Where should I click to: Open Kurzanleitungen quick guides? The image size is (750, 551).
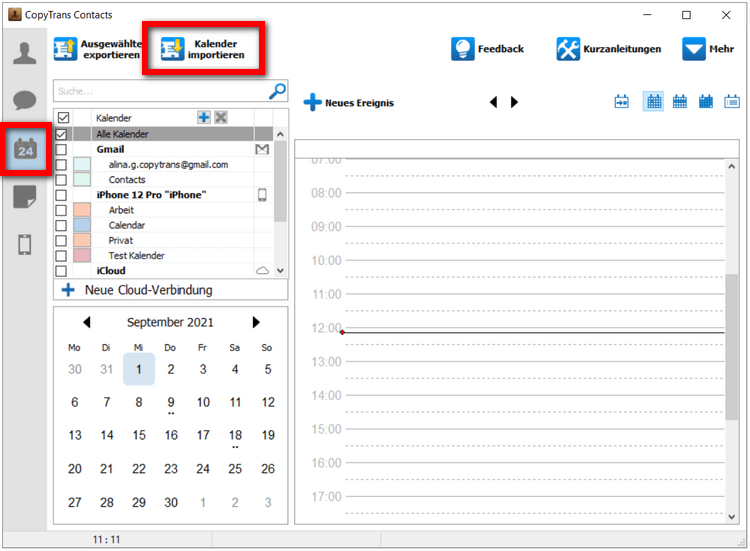pyautogui.click(x=608, y=49)
